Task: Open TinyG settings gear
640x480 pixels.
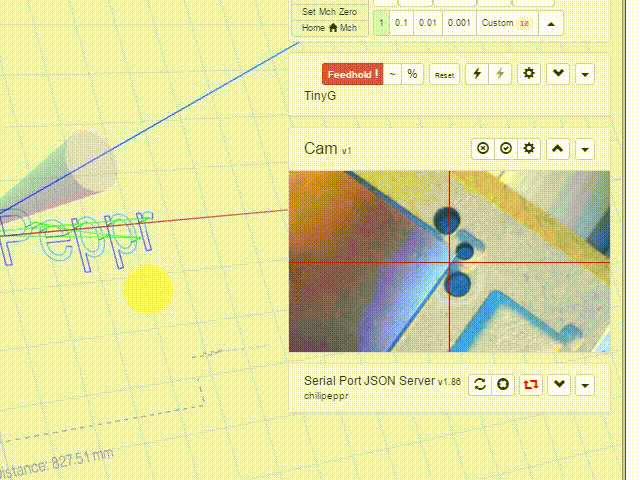Action: pos(529,74)
